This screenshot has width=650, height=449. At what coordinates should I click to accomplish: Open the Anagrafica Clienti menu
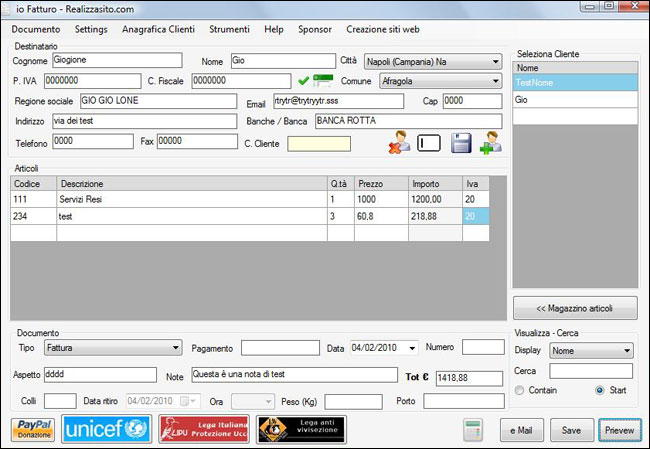pos(158,30)
